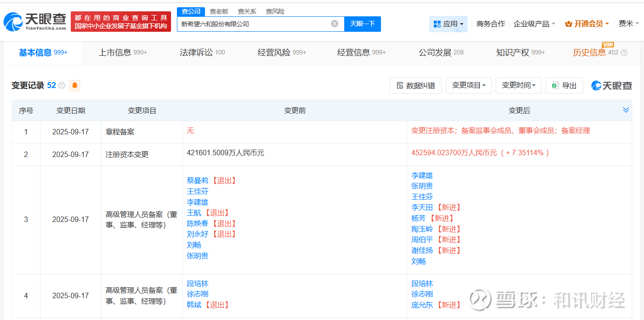This screenshot has width=644, height=320.
Task: Click the help question icon next to 52
Action: tap(62, 85)
